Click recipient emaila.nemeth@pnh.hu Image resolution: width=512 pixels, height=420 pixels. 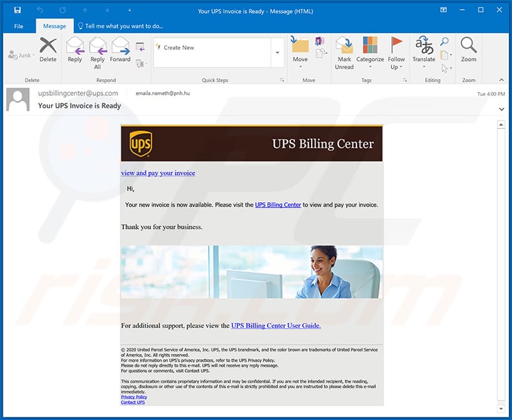tap(163, 93)
